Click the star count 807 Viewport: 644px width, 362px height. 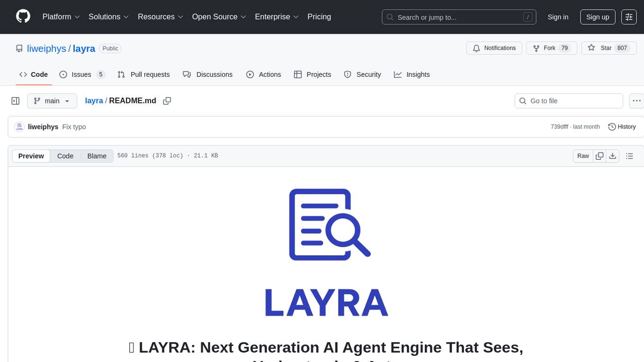click(622, 48)
